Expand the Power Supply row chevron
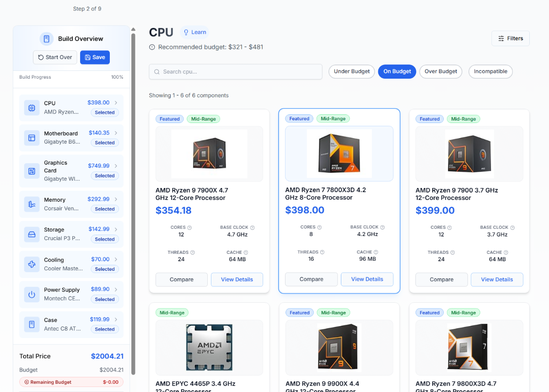The image size is (549, 392). [x=116, y=290]
